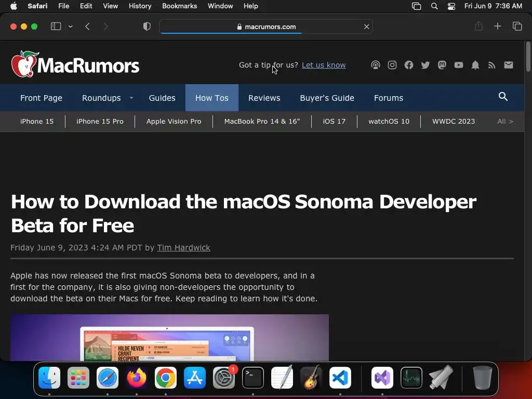Click the watchOS 10 link

click(x=389, y=121)
